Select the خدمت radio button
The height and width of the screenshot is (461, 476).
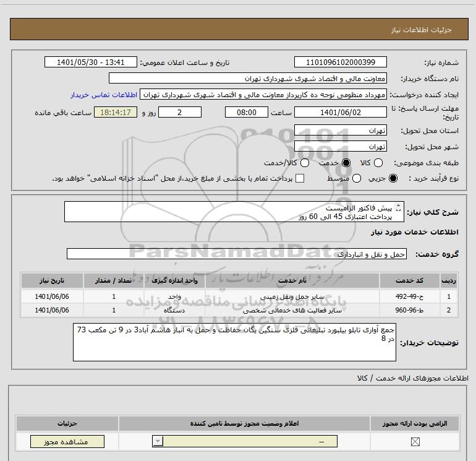pyautogui.click(x=346, y=163)
